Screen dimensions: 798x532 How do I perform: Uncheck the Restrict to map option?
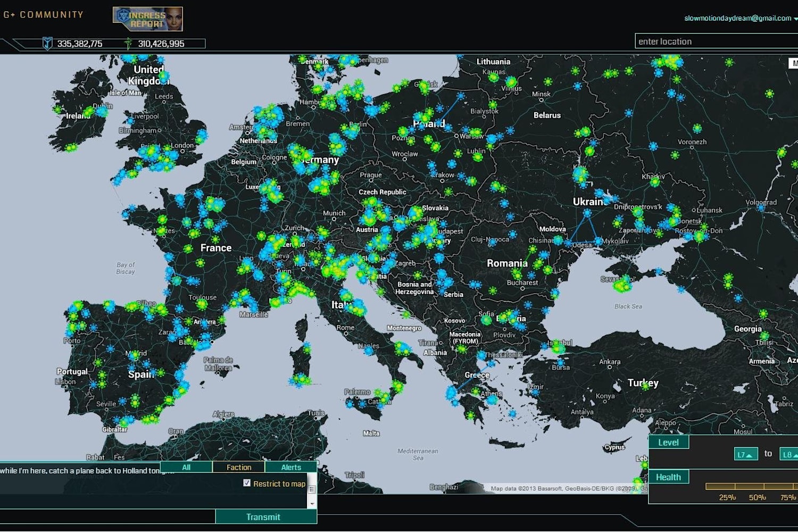(x=246, y=484)
